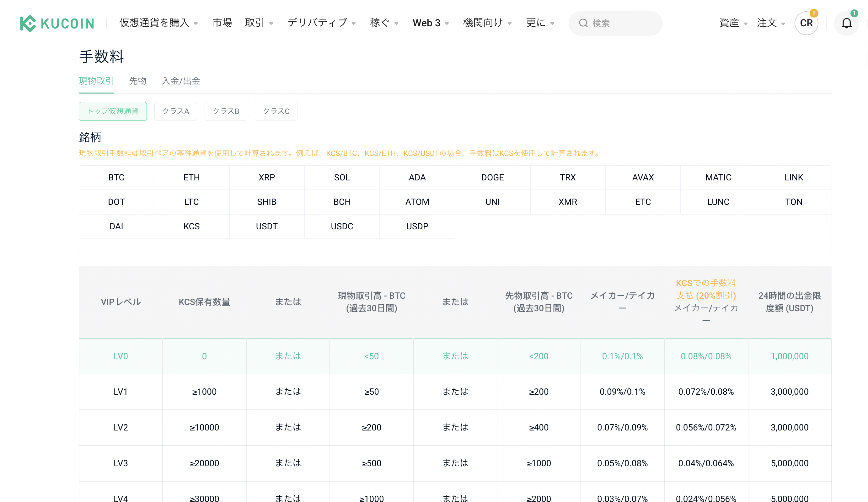Screen dimensions: 868x502
Task: Open the notification bell
Action: click(x=846, y=23)
